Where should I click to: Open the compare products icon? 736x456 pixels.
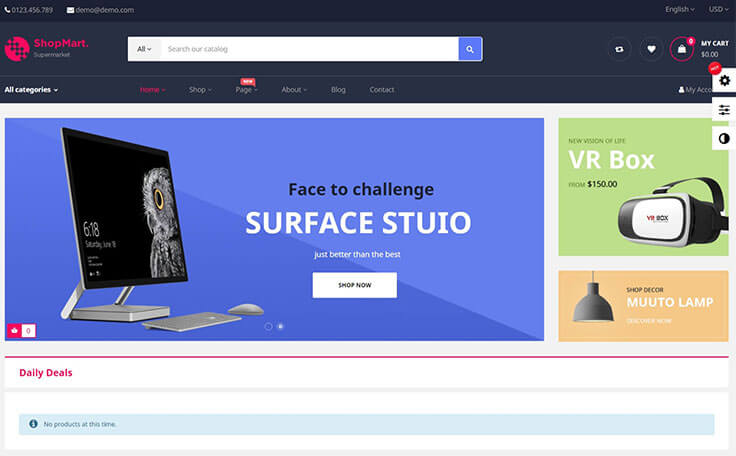tap(619, 49)
